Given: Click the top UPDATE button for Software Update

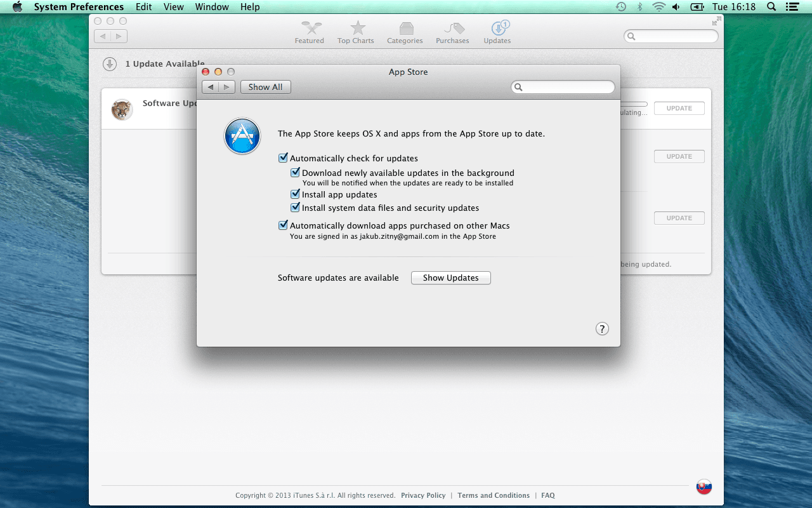Looking at the screenshot, I should [x=679, y=108].
